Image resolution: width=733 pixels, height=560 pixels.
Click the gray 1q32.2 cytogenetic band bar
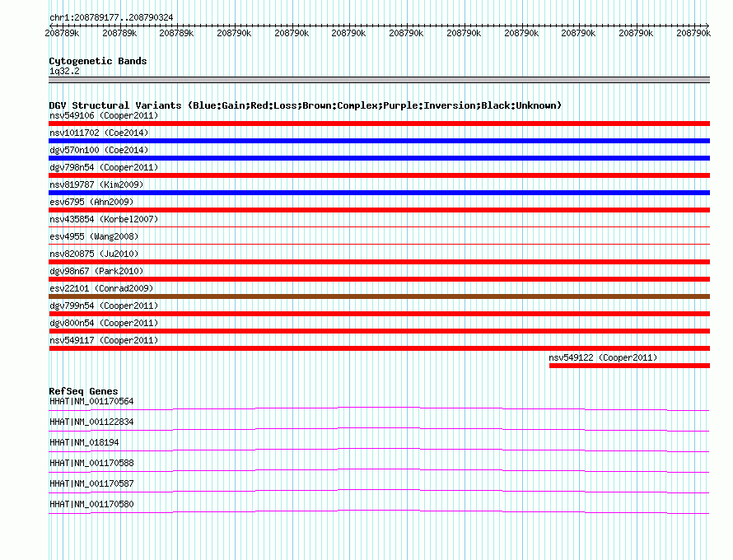click(x=379, y=80)
